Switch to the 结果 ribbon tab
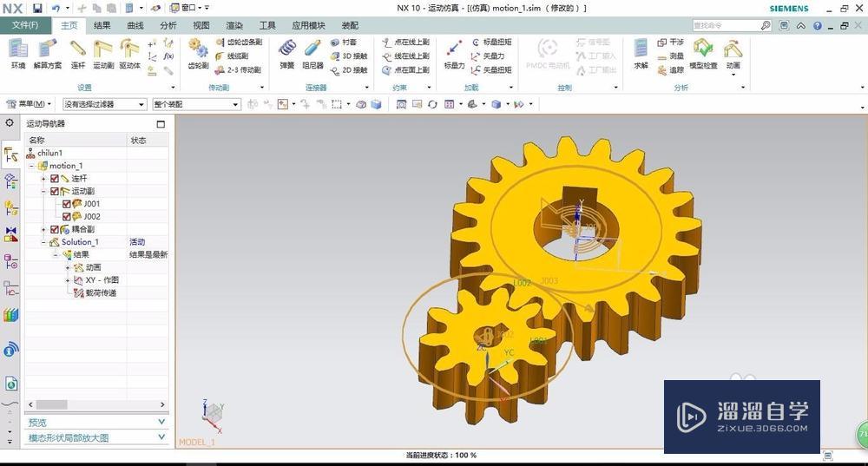This screenshot has height=466, width=868. click(102, 25)
